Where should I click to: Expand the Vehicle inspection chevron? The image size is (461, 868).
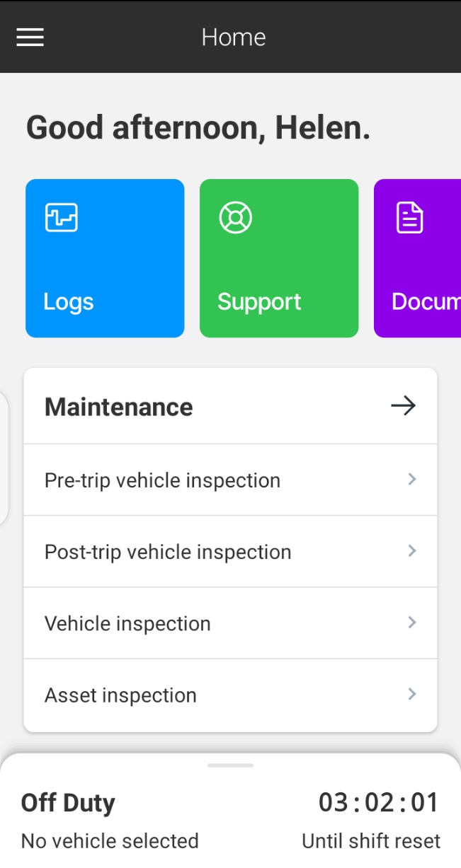(412, 623)
